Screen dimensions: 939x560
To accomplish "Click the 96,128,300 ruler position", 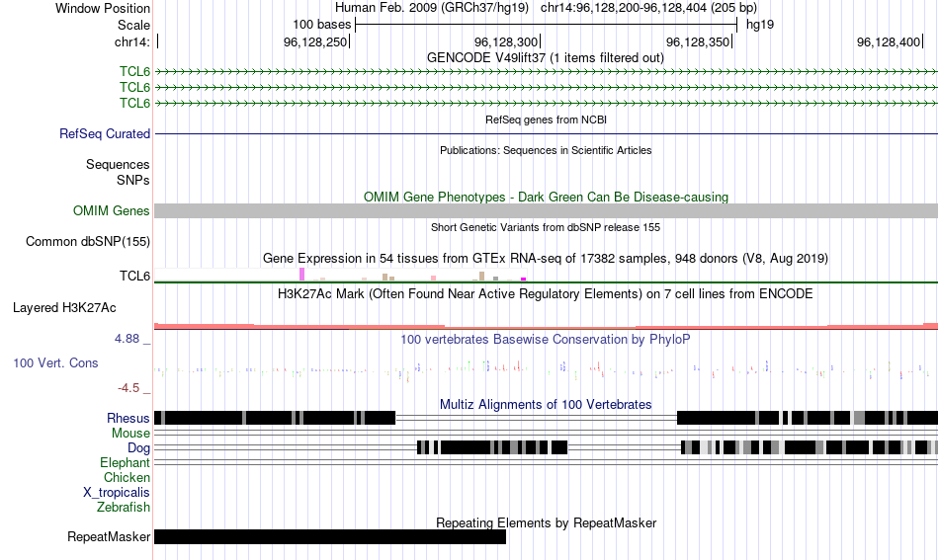I will click(506, 41).
